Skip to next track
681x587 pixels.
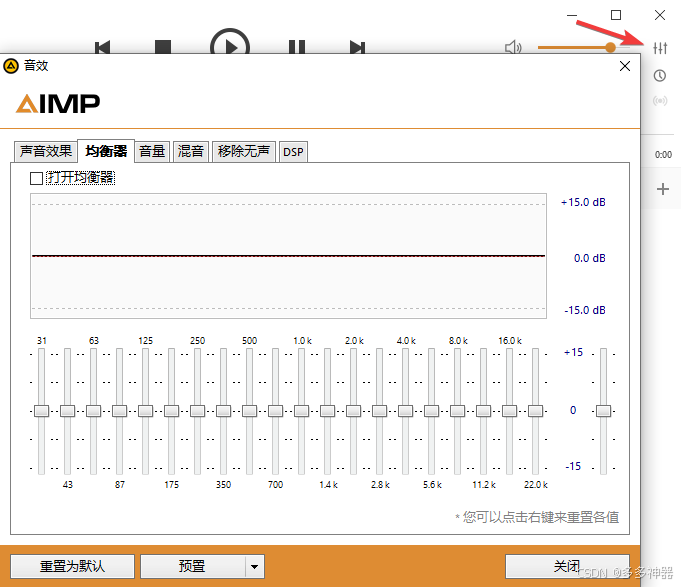[357, 47]
